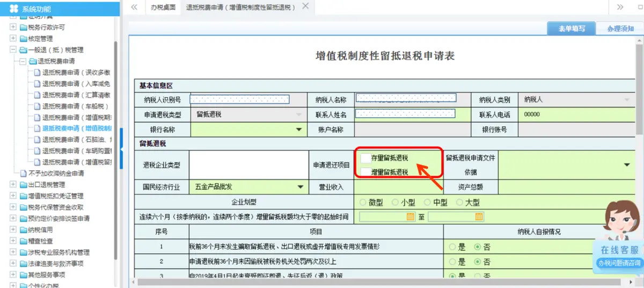Viewport: 644px width, 288px height.
Task: Switch to the 办税桌面 tab
Action: (x=163, y=8)
